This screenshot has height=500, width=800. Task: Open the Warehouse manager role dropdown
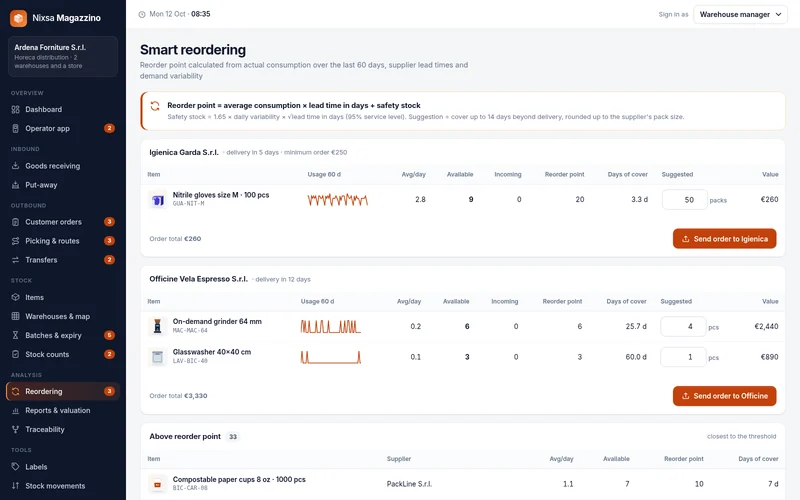point(740,14)
